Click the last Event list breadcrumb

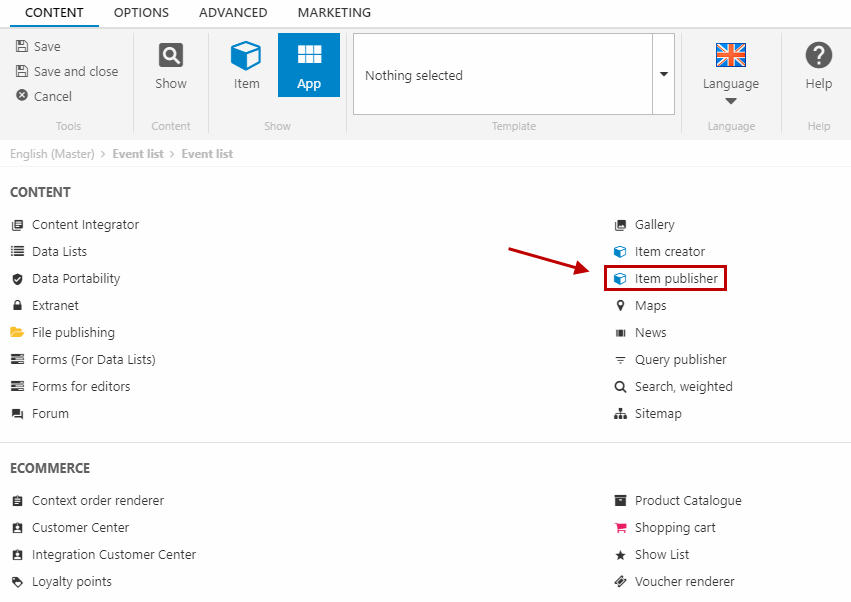[207, 154]
